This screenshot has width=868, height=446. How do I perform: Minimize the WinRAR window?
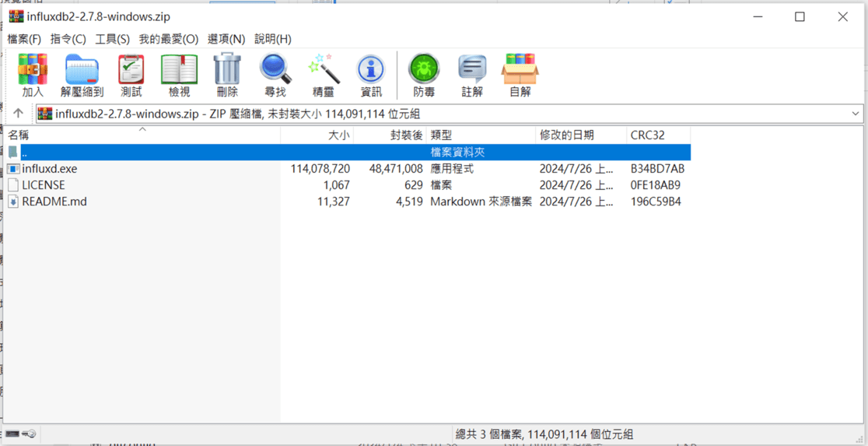756,17
